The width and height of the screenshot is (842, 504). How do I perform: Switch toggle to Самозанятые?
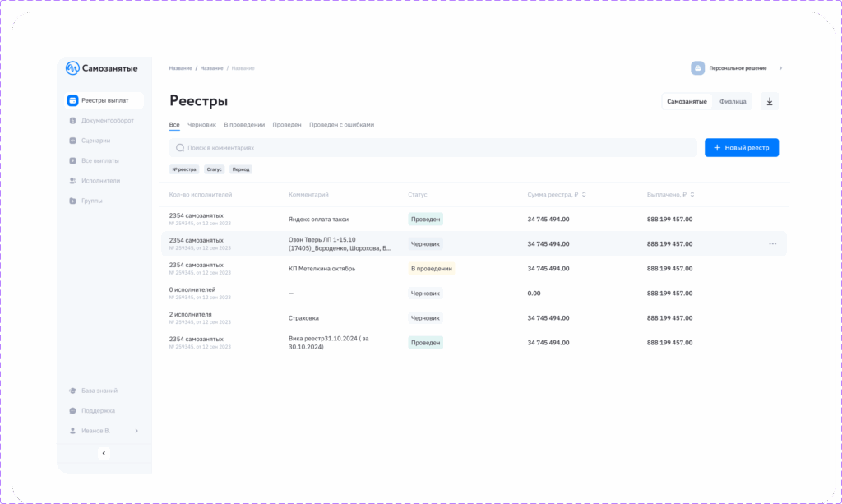pos(687,101)
